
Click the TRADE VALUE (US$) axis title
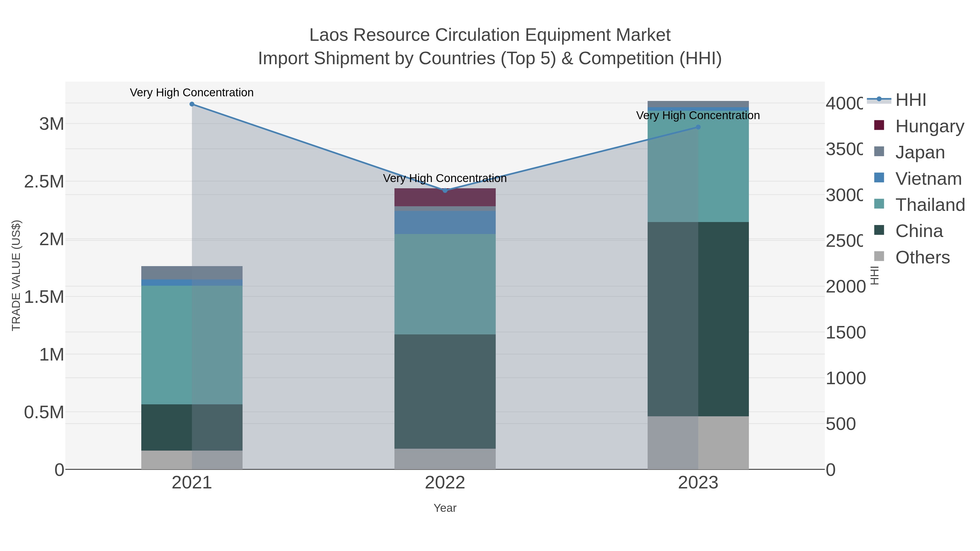coord(16,275)
